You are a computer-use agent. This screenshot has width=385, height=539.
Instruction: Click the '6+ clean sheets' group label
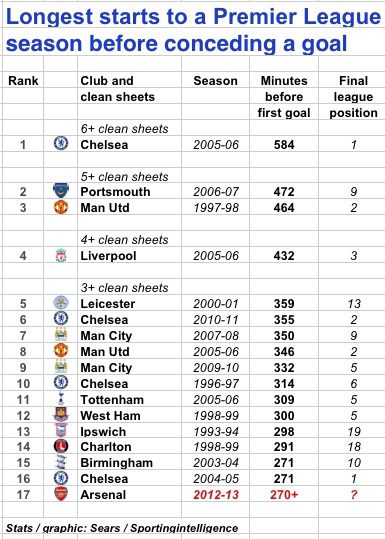[124, 129]
